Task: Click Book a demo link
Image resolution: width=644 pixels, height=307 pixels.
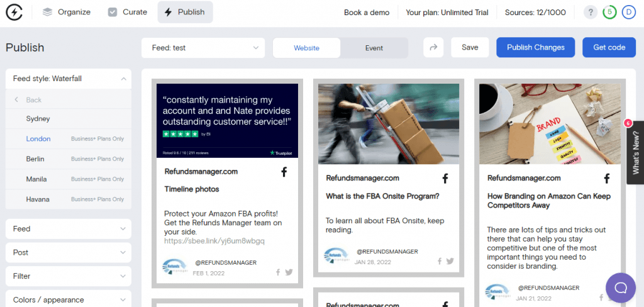Action: click(x=367, y=13)
